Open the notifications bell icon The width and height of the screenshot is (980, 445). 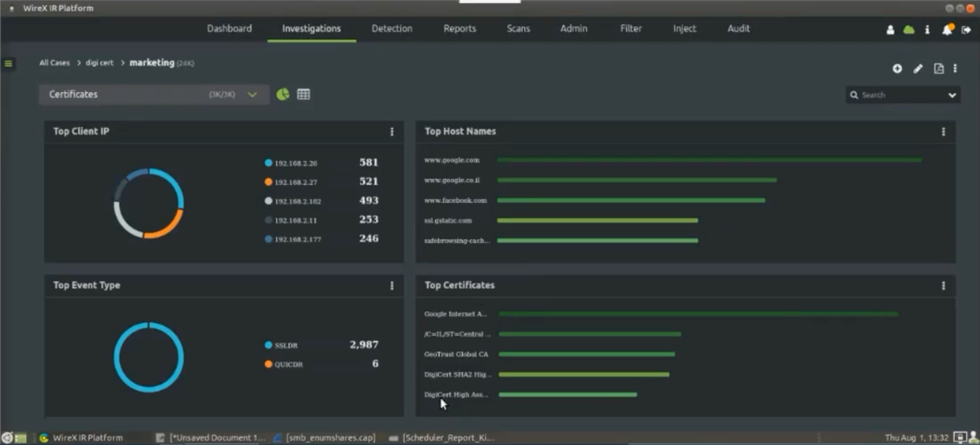tap(947, 29)
